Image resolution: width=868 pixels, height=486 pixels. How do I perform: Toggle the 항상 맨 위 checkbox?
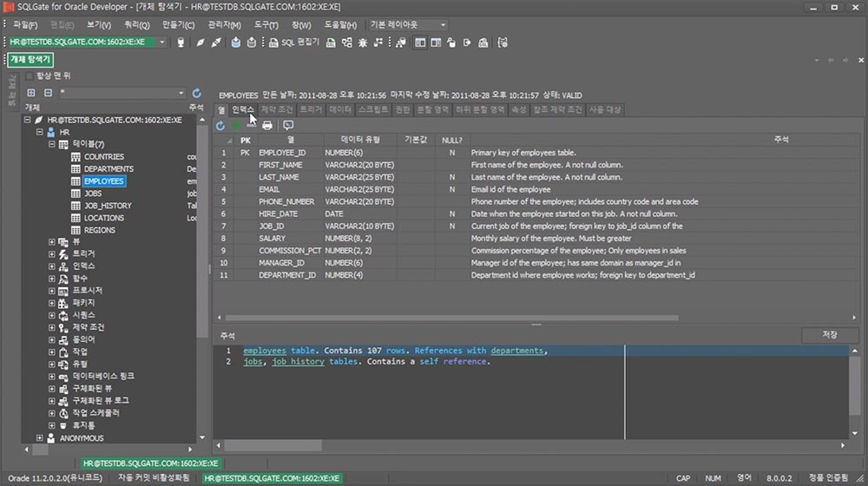[x=30, y=76]
